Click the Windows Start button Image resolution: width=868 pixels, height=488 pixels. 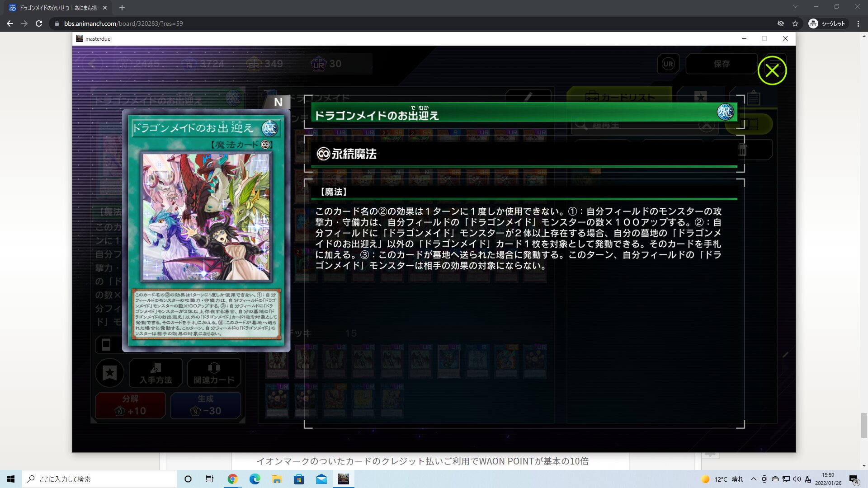click(11, 479)
